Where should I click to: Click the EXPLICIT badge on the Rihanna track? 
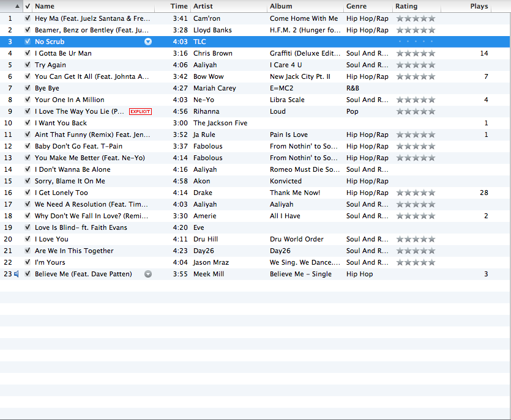[x=140, y=111]
